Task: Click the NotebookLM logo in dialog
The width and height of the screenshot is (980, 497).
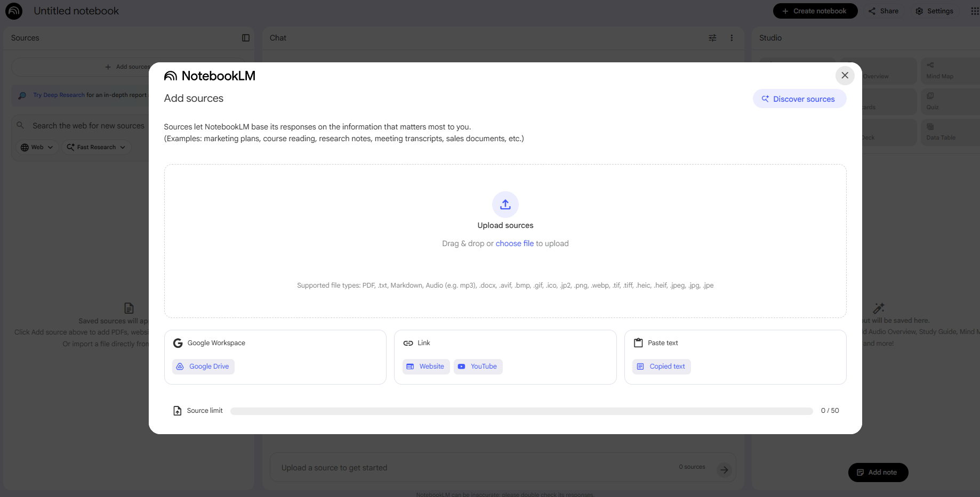Action: pos(210,76)
